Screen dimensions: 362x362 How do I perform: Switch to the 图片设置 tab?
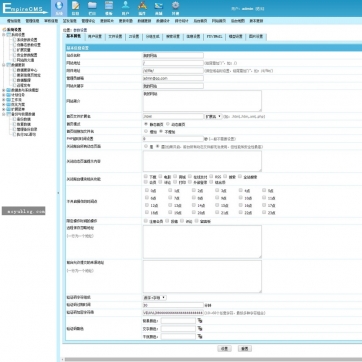point(256,37)
